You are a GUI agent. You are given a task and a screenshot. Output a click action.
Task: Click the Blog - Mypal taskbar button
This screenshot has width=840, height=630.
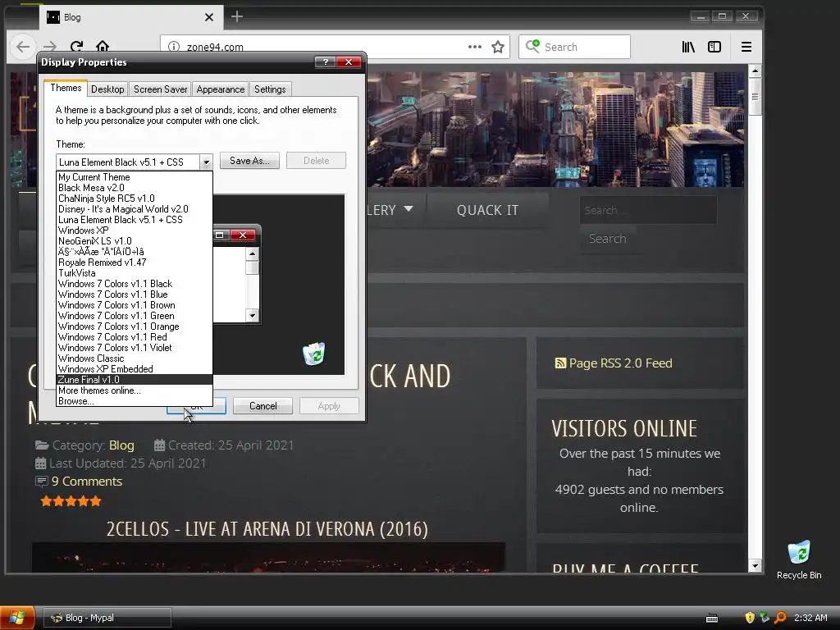tap(107, 618)
